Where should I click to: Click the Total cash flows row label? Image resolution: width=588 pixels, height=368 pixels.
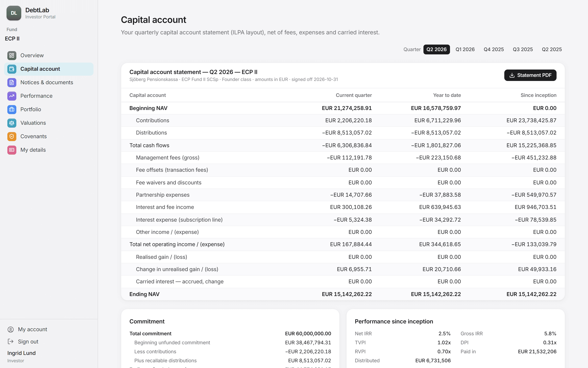point(149,145)
